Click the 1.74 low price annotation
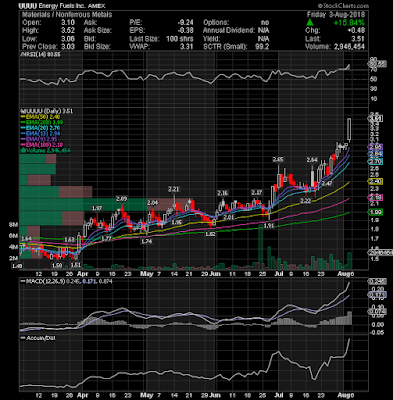 (x=146, y=242)
